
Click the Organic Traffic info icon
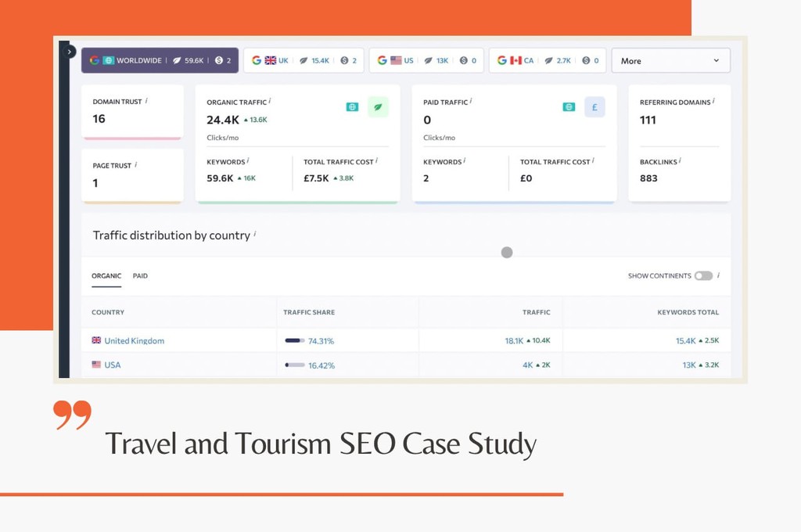(x=270, y=101)
